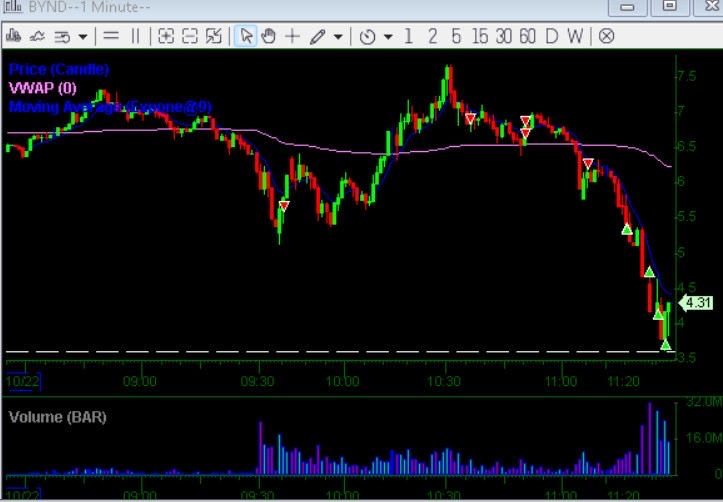Click the clock time-range icon
Image resolution: width=723 pixels, height=502 pixels.
367,36
